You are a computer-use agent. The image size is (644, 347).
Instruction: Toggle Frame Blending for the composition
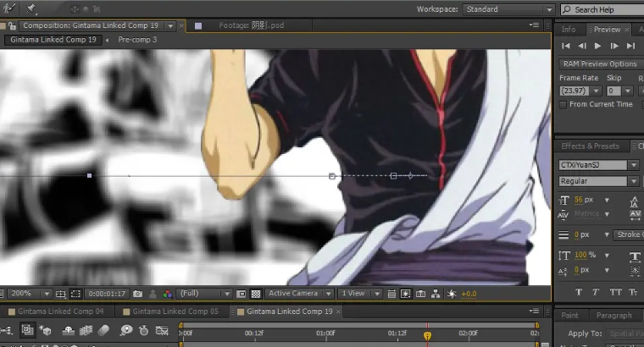tap(86, 330)
